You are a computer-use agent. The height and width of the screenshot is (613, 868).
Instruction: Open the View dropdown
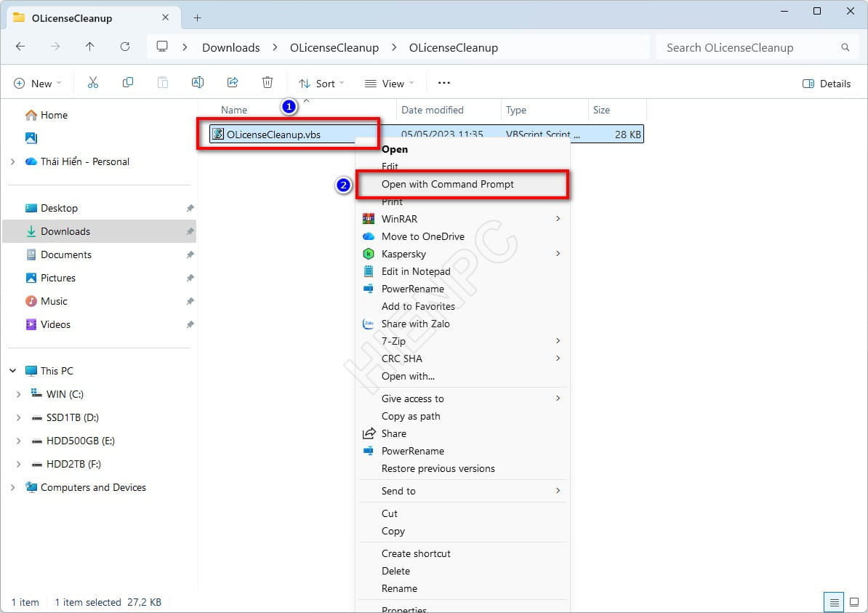tap(389, 84)
